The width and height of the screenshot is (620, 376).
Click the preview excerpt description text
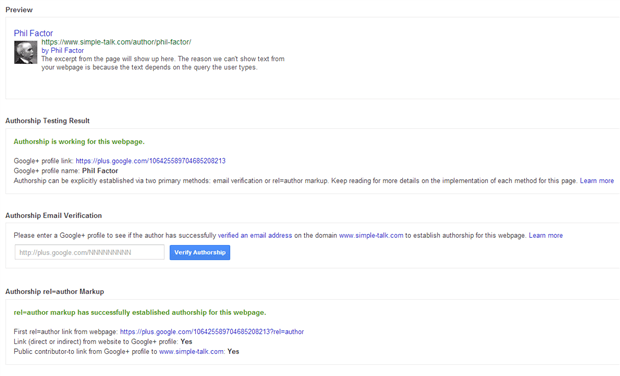(x=163, y=63)
